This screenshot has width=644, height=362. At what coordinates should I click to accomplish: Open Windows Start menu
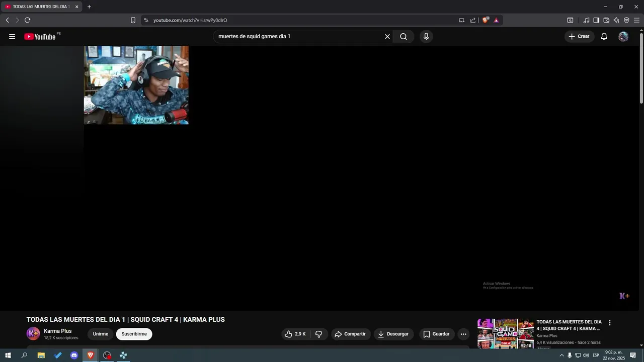coord(8,355)
